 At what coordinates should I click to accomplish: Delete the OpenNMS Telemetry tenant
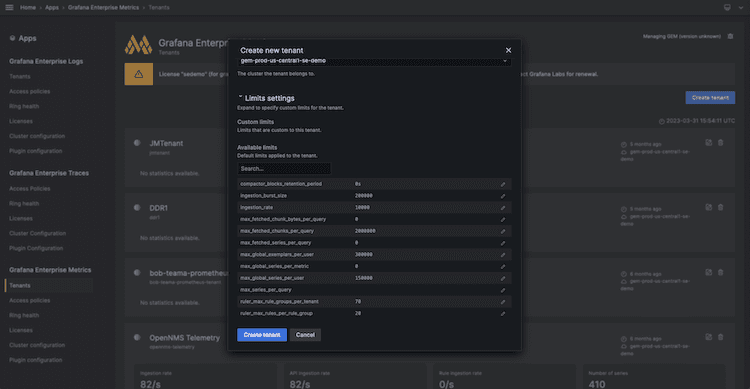(x=721, y=337)
